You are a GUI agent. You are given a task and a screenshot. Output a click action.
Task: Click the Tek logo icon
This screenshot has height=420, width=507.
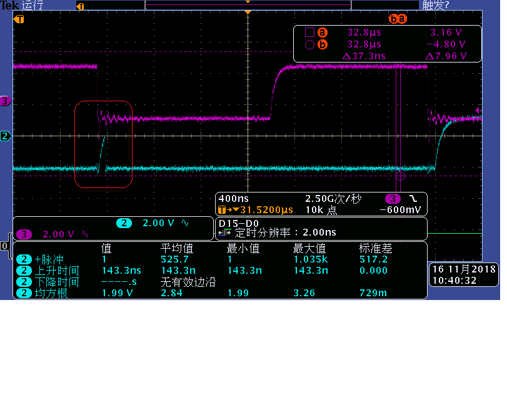8,5
